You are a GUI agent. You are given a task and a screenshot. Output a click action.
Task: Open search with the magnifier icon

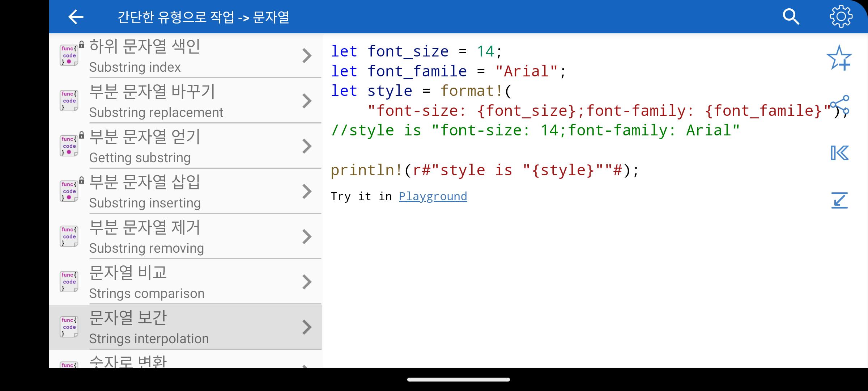(x=791, y=17)
